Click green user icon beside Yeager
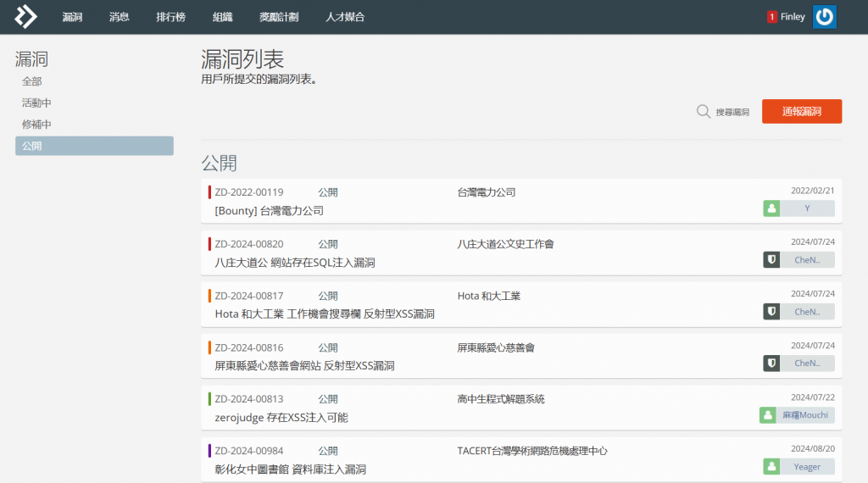The height and width of the screenshot is (483, 868). tap(771, 467)
